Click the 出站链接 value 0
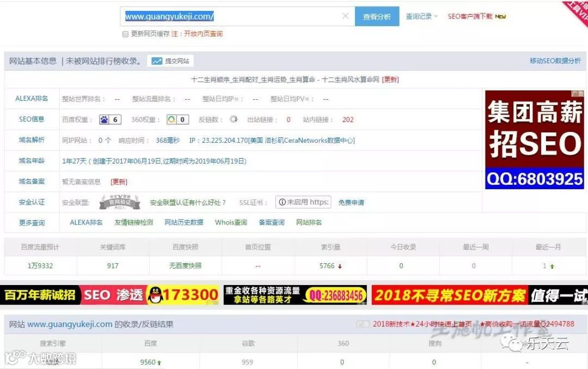Viewport: 588px width, 369px height. (289, 119)
